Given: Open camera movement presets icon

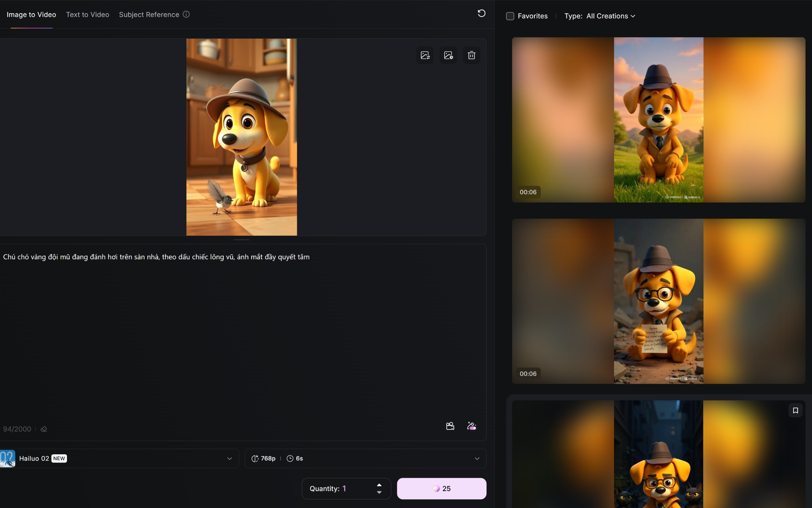Looking at the screenshot, I should [450, 426].
